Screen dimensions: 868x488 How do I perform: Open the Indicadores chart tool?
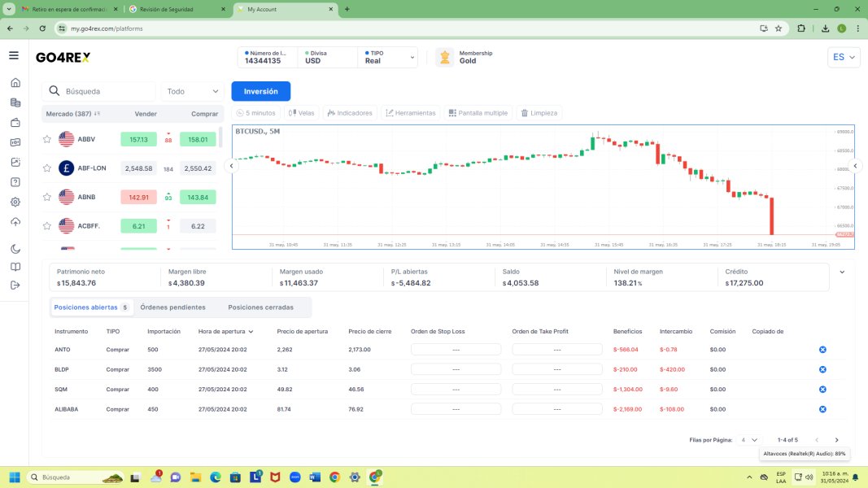click(x=350, y=113)
